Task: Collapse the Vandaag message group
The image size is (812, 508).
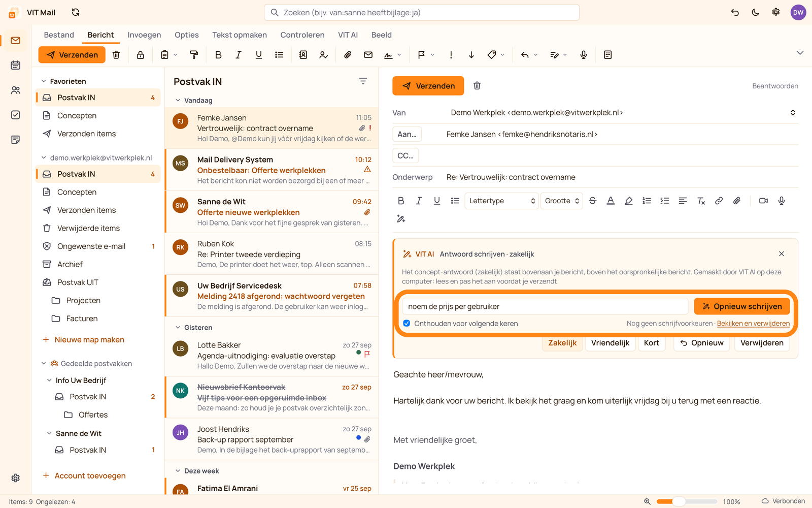Action: click(x=178, y=101)
